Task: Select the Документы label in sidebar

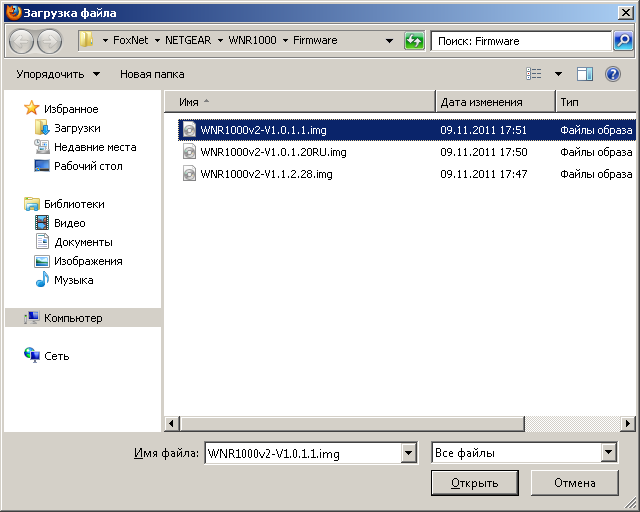Action: [x=84, y=242]
